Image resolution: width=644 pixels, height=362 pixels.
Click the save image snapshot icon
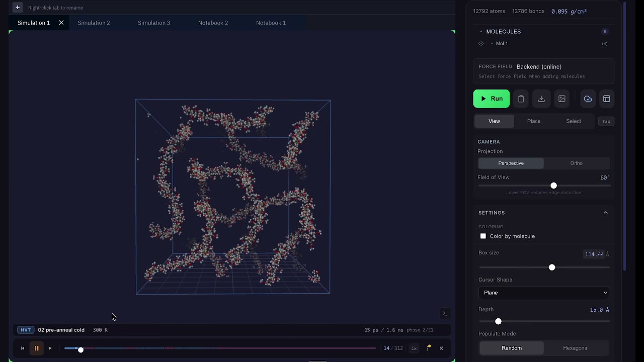562,99
